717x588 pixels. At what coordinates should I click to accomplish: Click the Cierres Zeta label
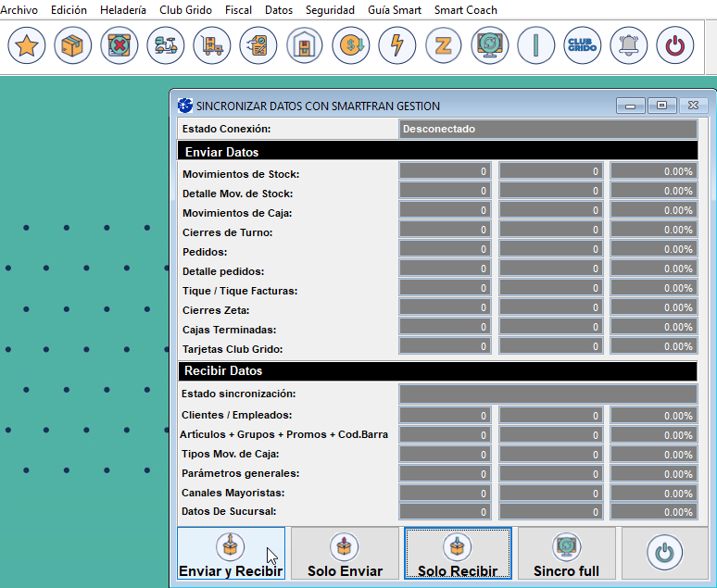pos(216,310)
